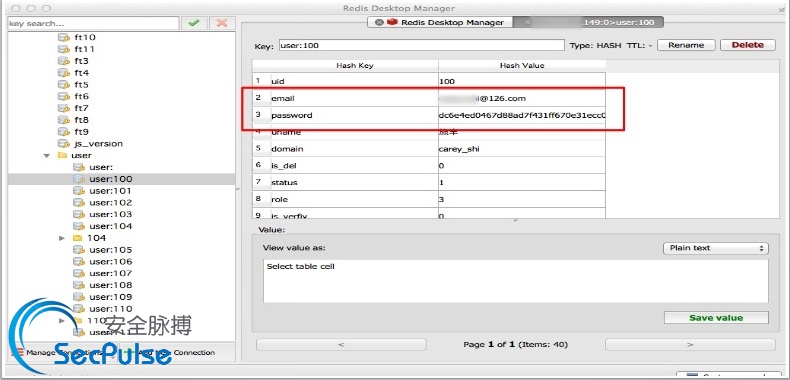
Task: Click the value text area
Action: click(515, 281)
